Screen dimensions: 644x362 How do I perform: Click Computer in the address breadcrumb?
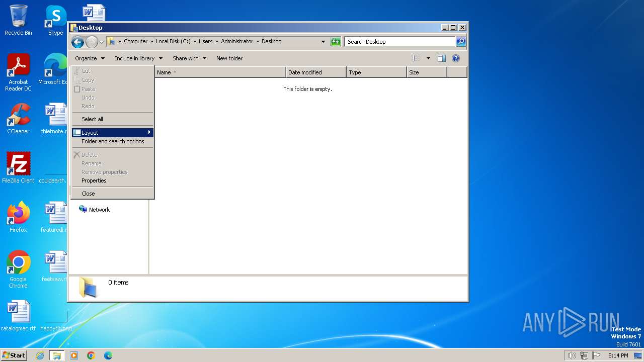coord(136,42)
